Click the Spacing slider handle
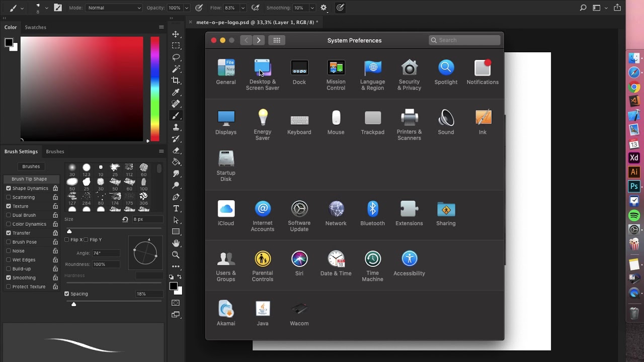Viewport: 644px width, 362px height. tap(74, 304)
